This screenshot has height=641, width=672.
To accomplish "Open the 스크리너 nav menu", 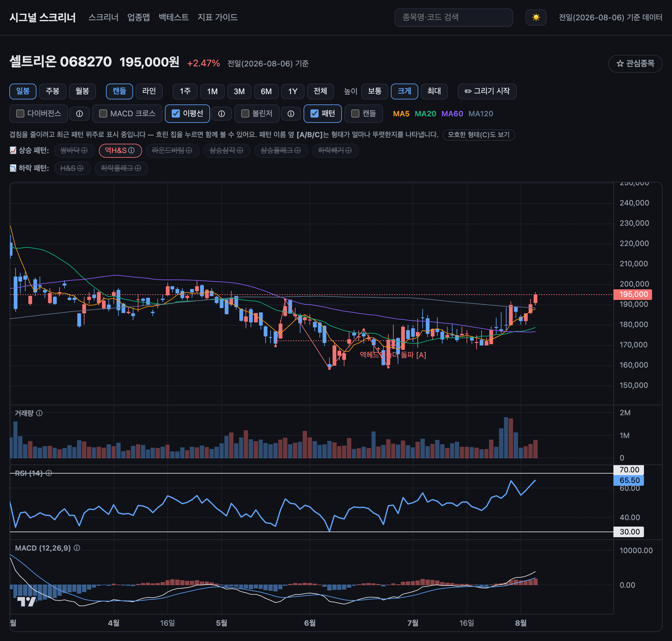I will pos(103,17).
